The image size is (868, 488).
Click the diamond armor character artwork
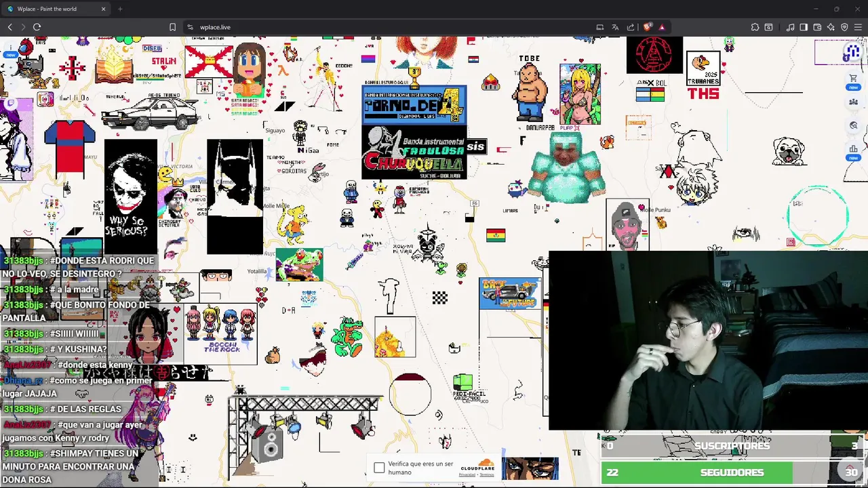[567, 167]
